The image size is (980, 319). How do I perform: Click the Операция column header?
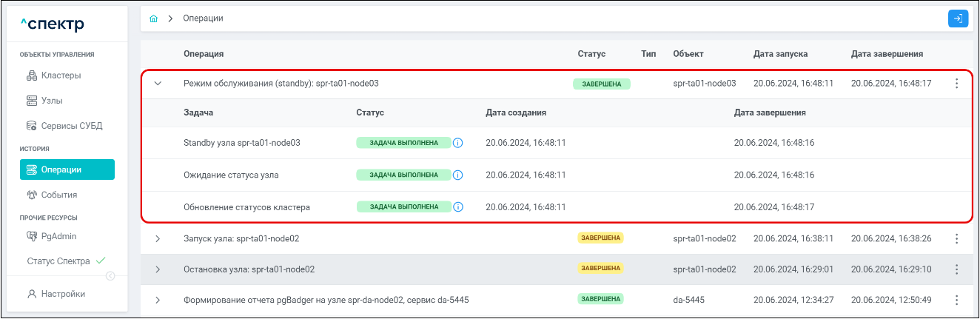(x=204, y=54)
